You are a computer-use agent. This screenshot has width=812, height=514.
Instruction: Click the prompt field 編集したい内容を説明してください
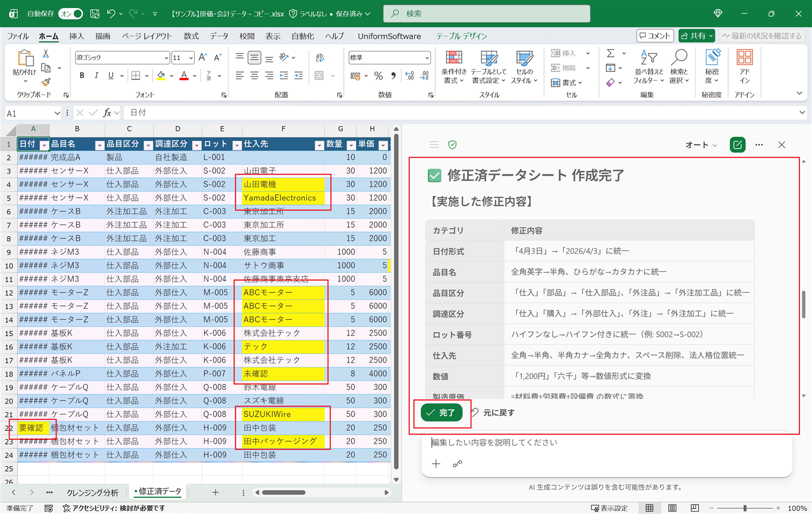click(606, 443)
